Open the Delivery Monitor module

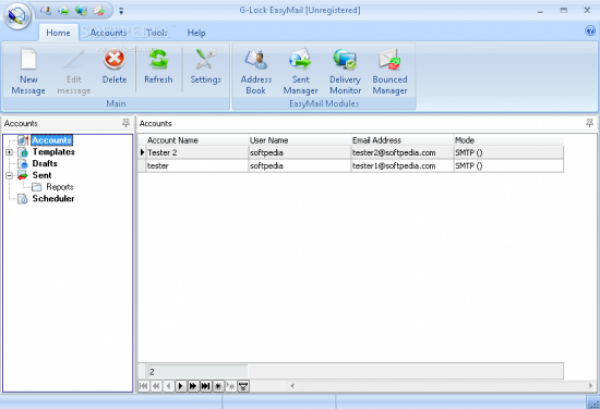coord(345,72)
